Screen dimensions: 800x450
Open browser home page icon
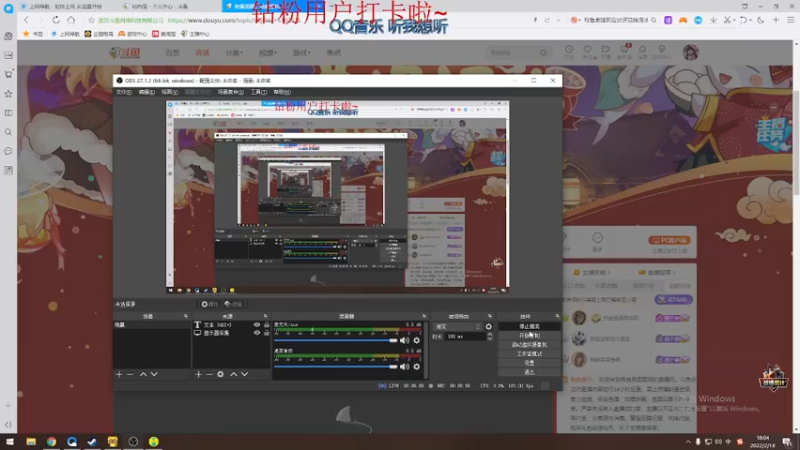[x=71, y=20]
